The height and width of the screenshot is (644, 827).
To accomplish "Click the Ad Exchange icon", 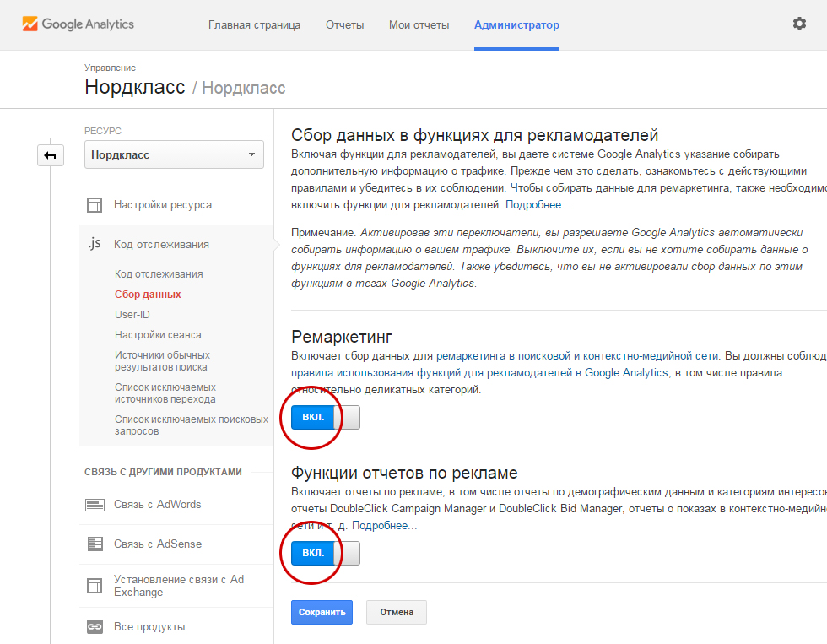I will point(95,586).
